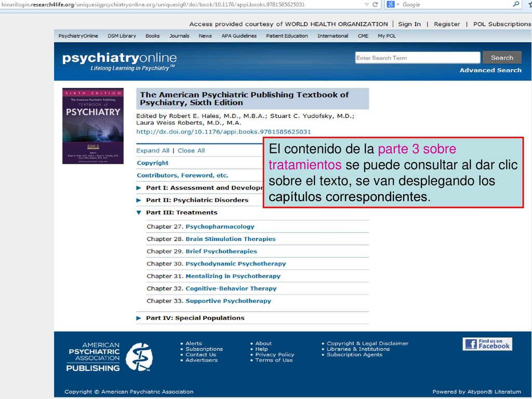Expand Part I arrow
532x399 pixels.
pyautogui.click(x=138, y=188)
